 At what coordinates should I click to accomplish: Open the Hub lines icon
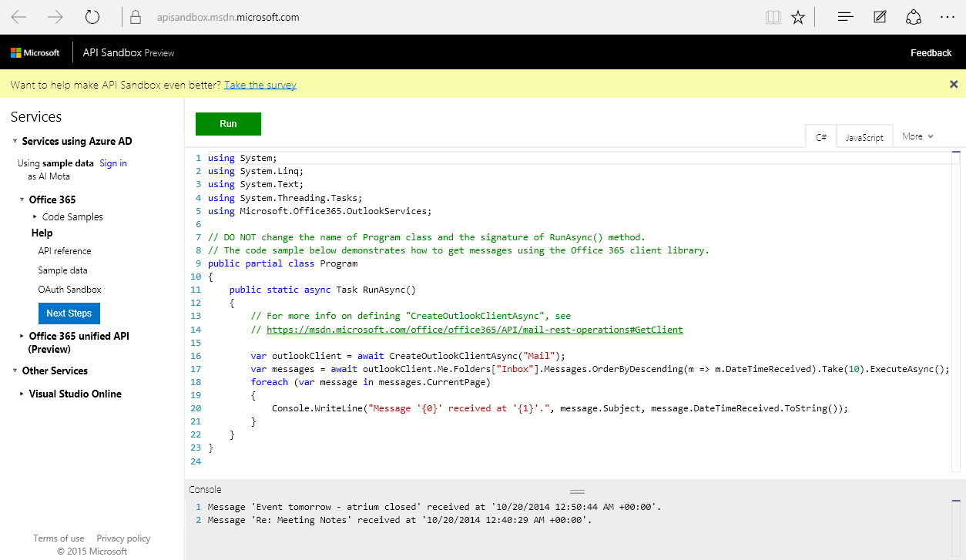pyautogui.click(x=845, y=17)
